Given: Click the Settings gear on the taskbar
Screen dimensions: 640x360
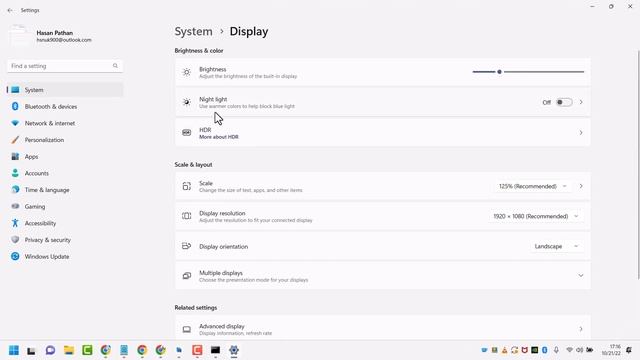Looking at the screenshot, I should 233,350.
